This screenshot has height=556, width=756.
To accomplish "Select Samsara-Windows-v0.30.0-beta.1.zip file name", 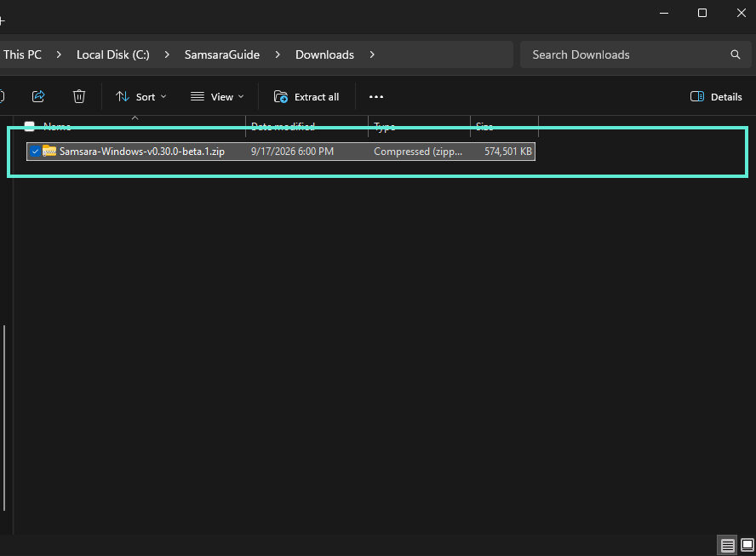I will pyautogui.click(x=141, y=152).
